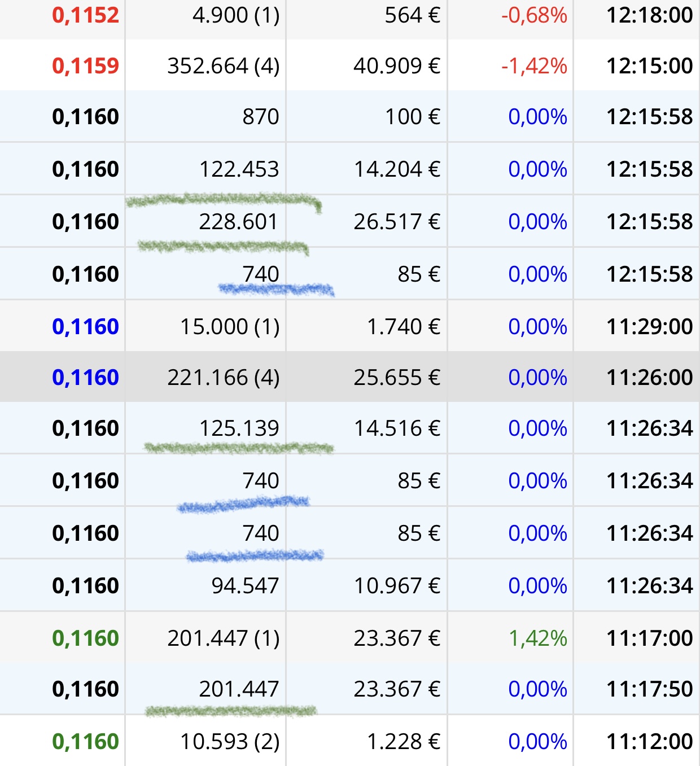Click time 12:15:58 in the 122.453 row
This screenshot has height=766, width=700.
650,169
